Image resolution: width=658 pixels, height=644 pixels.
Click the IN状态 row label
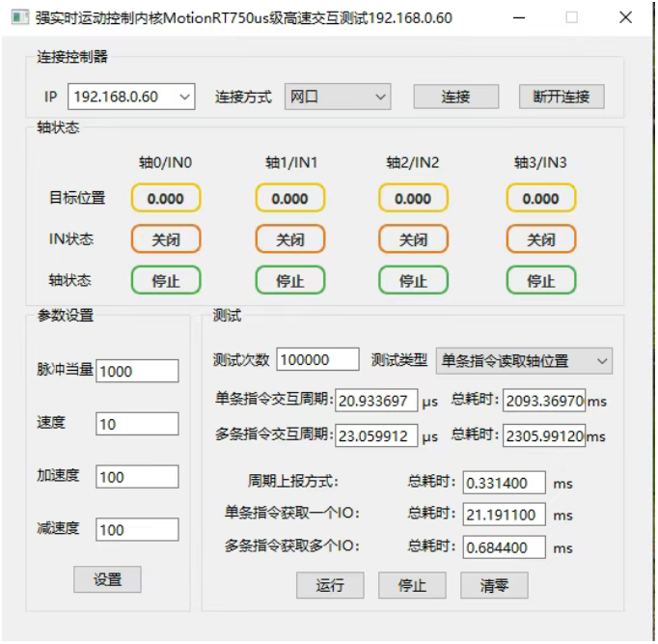coord(71,238)
